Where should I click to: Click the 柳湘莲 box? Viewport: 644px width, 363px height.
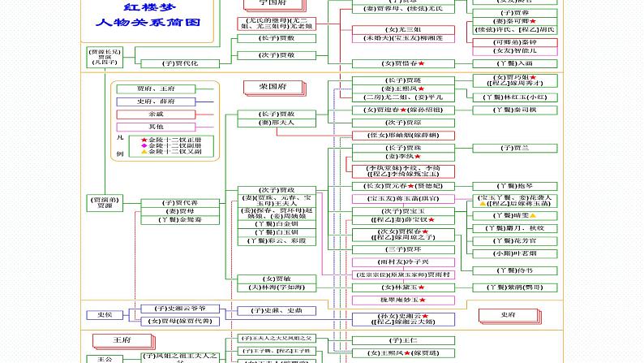pyautogui.click(x=403, y=39)
